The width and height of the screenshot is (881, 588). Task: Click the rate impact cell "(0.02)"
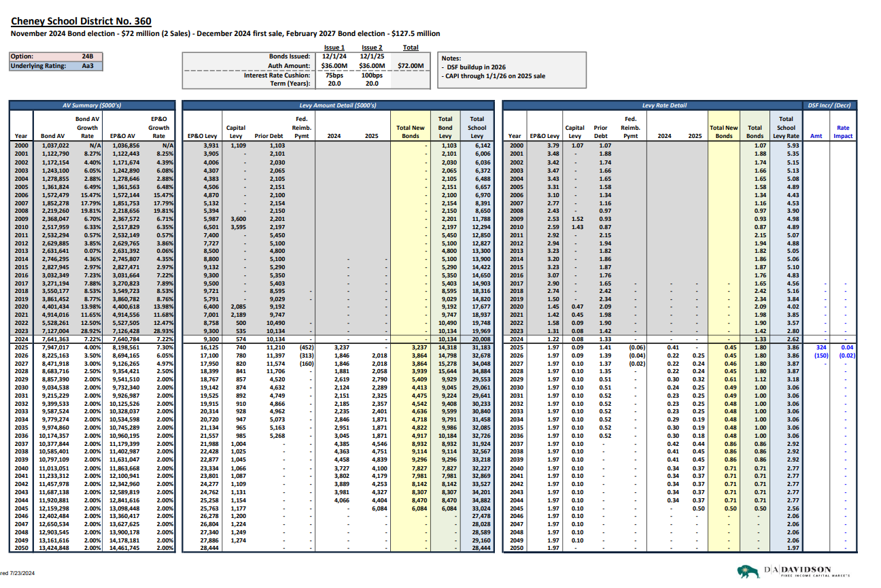pyautogui.click(x=846, y=354)
